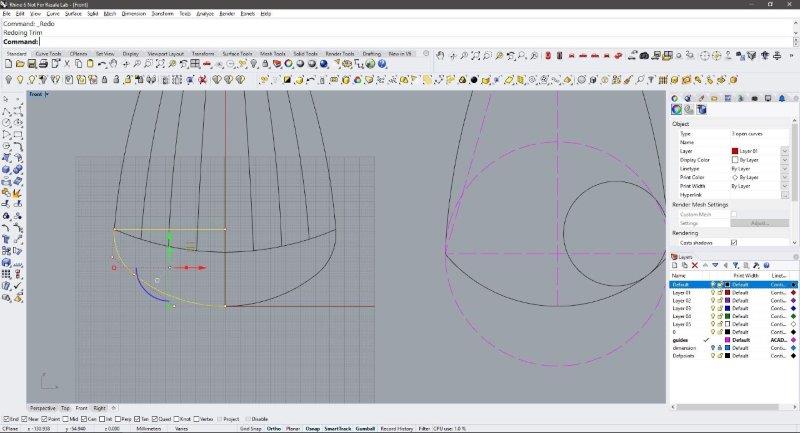Click the Layer 01 color swatch in layers list
This screenshot has height=433, width=800.
[x=727, y=293]
